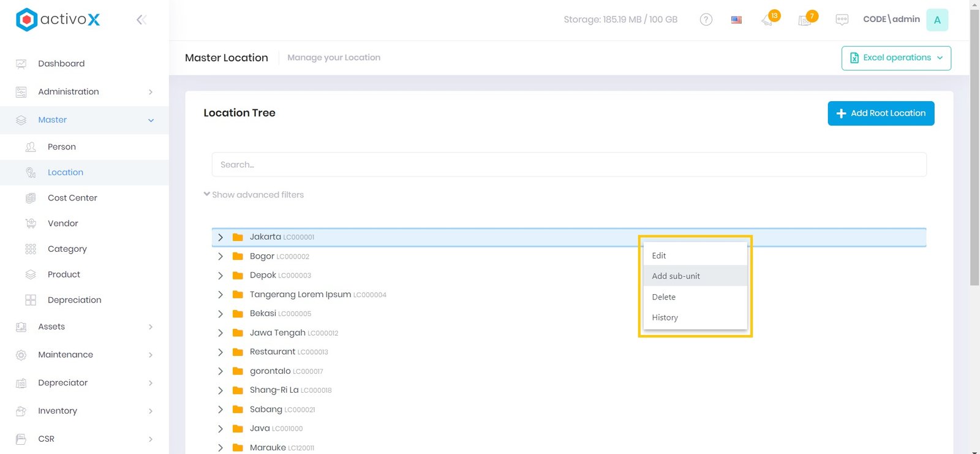Click the Add Root Location button
980x454 pixels.
click(880, 113)
